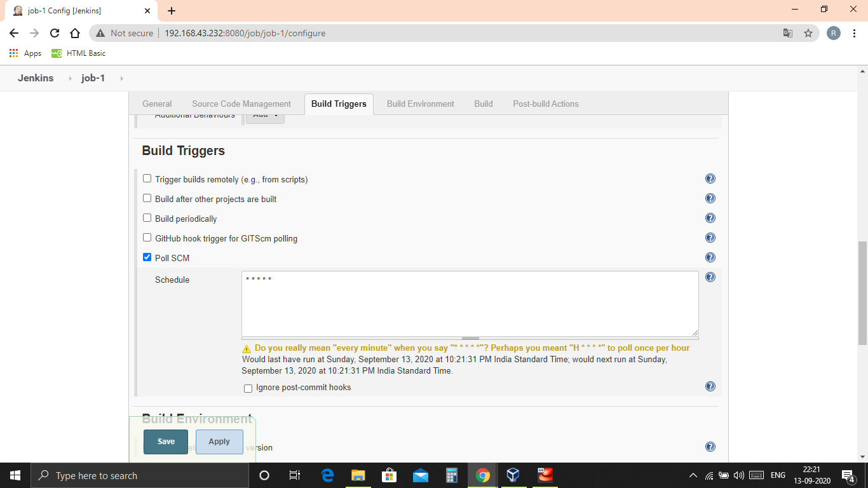868x488 pixels.
Task: Enable Ignore post-commit hooks
Action: (x=248, y=388)
